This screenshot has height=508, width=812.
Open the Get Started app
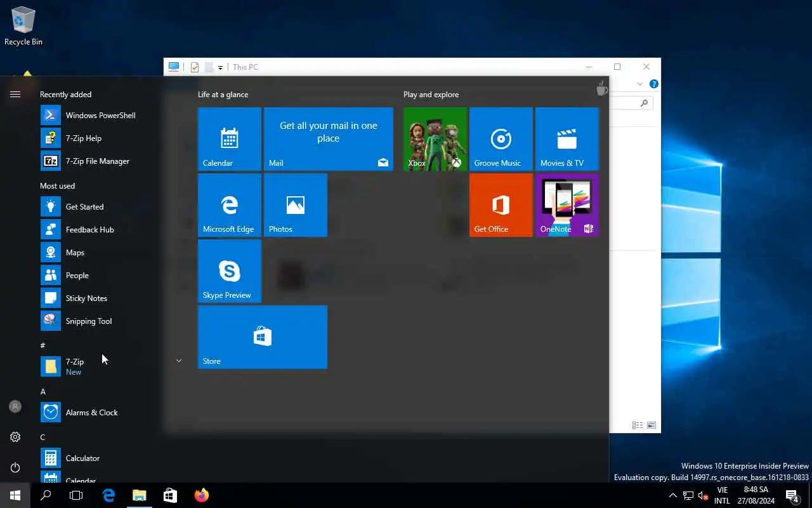(x=99, y=206)
